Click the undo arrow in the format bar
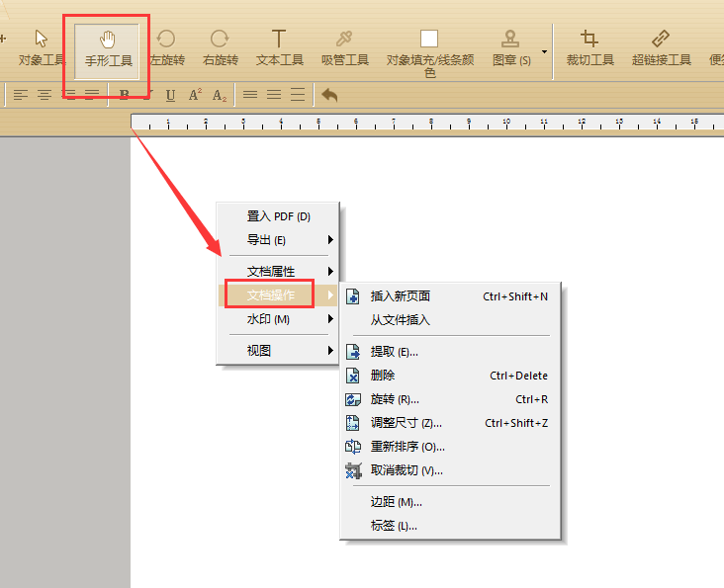This screenshot has height=588, width=724. point(329,95)
